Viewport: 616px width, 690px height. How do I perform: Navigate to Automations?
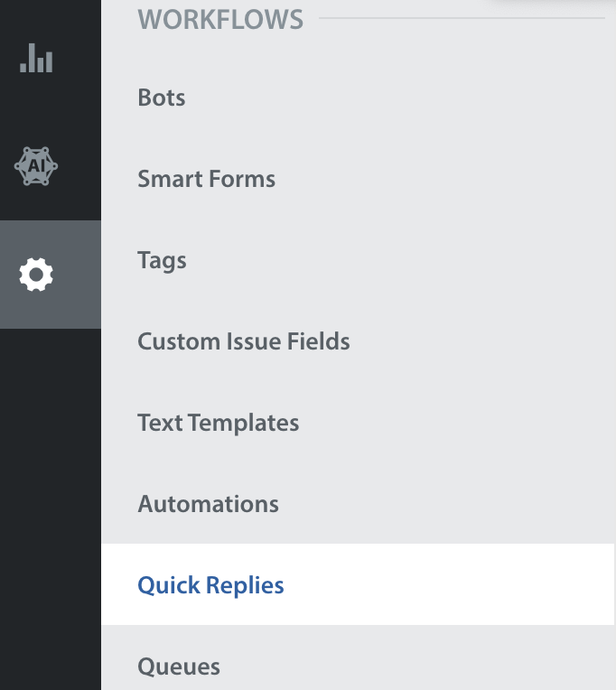point(208,504)
